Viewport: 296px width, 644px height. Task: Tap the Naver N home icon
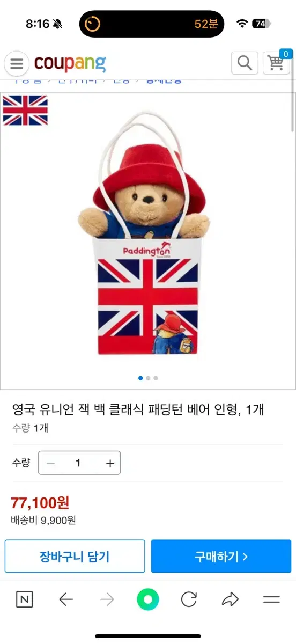click(x=24, y=599)
